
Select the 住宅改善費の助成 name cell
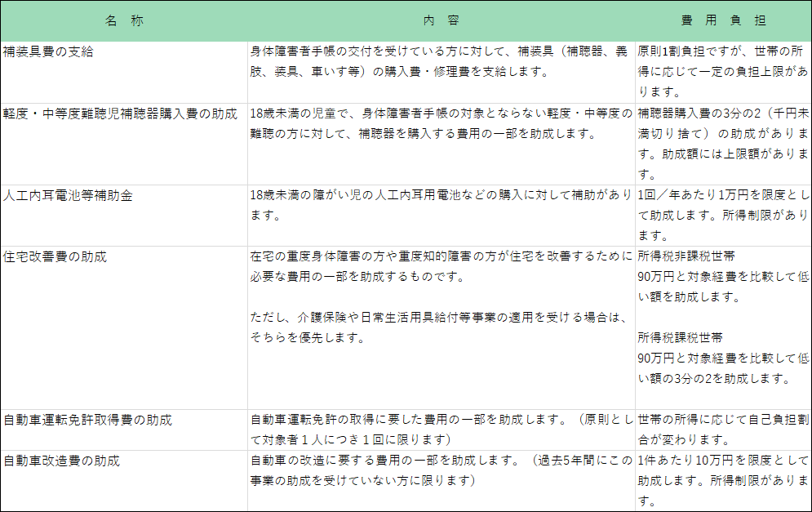[x=55, y=256]
